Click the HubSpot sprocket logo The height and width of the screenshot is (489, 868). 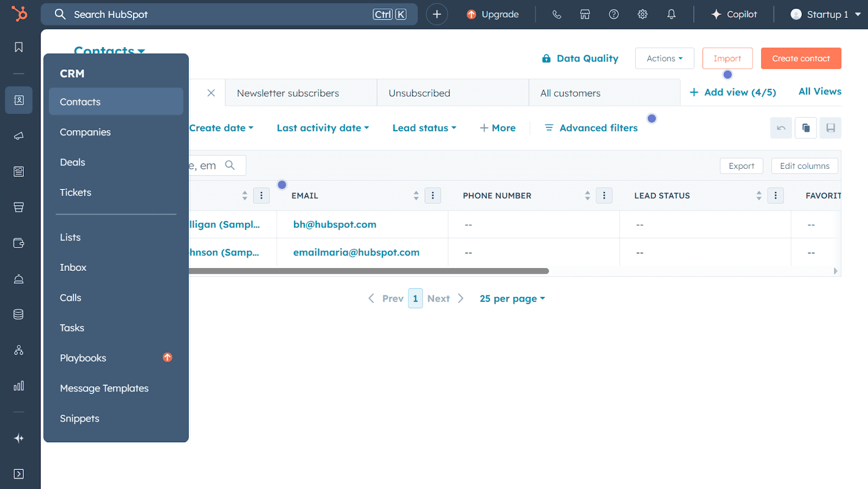(x=20, y=14)
